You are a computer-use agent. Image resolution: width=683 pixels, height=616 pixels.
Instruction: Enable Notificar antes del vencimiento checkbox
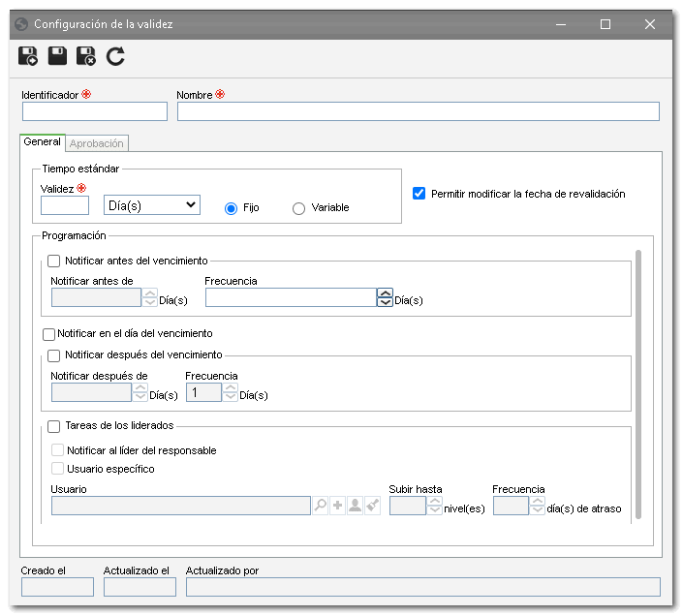click(53, 261)
